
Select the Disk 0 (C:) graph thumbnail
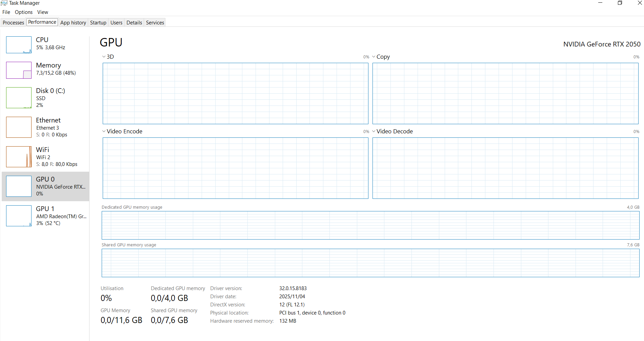19,98
